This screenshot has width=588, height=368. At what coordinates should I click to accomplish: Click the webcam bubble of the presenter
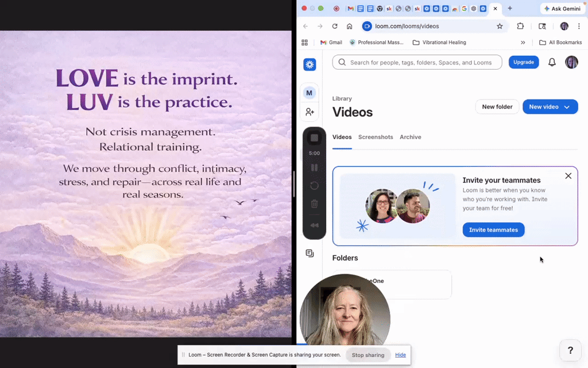345,311
